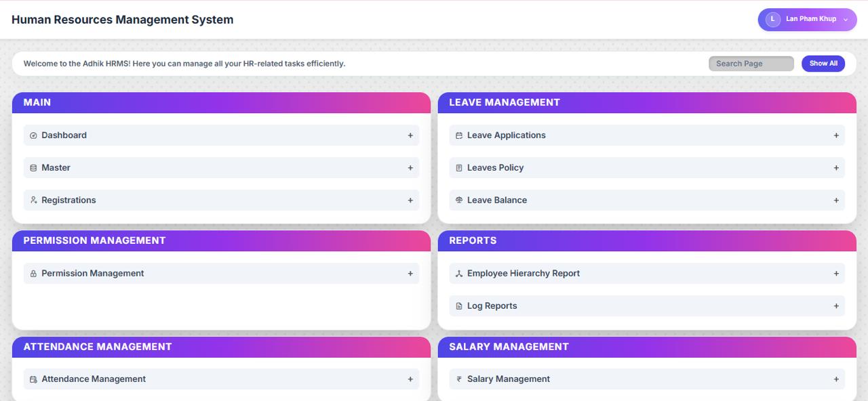The height and width of the screenshot is (401, 868).
Task: Expand Leaves Policy with plus sign
Action: pos(836,168)
